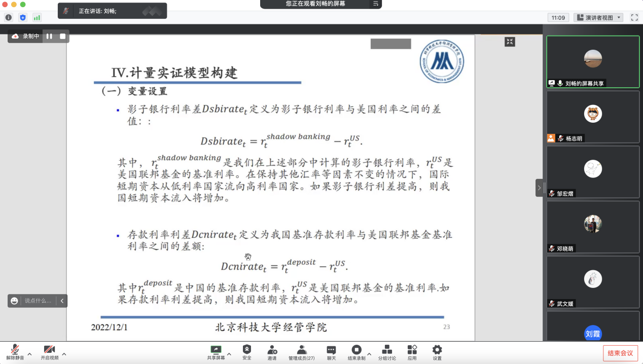The height and width of the screenshot is (364, 643).
Task: Unmute microphone with 解除静音
Action: [x=15, y=352]
